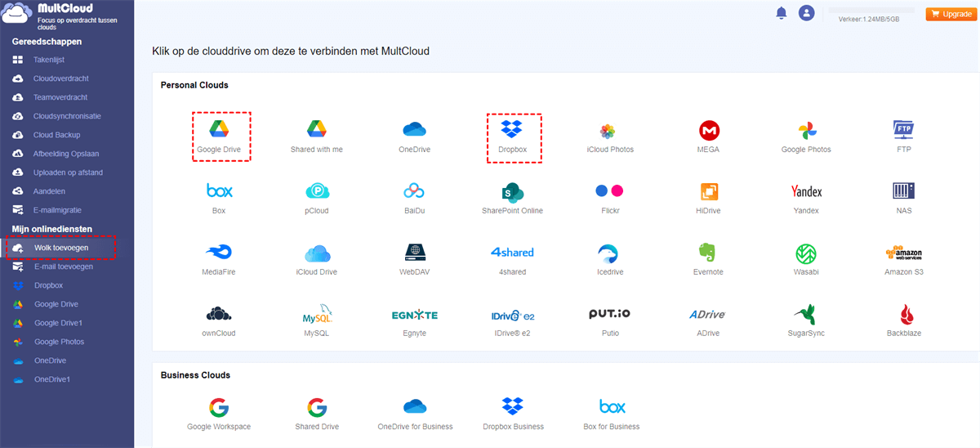The height and width of the screenshot is (448, 980).
Task: Open Uploaden op afstand
Action: click(x=68, y=172)
